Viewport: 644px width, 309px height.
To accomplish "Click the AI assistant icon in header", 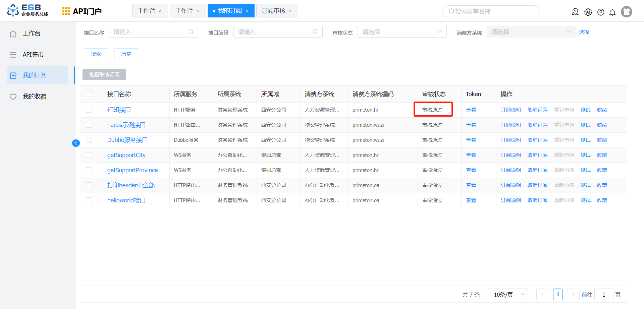I will (588, 12).
